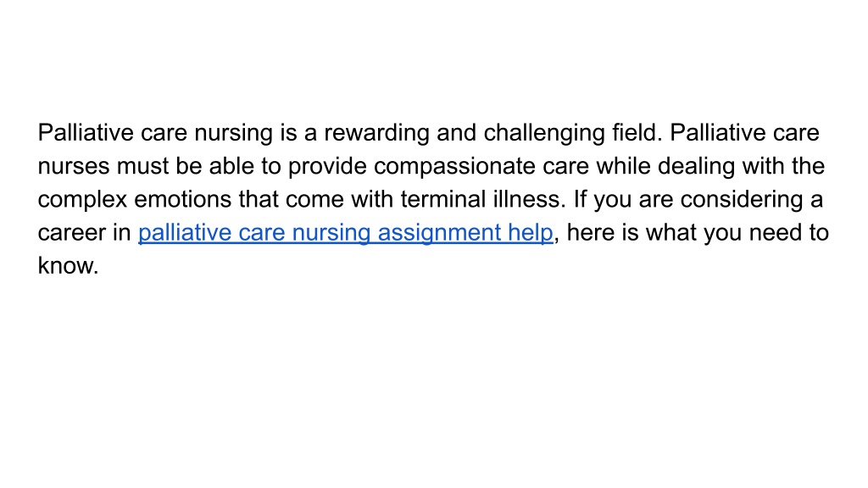Click the word "field." in the first sentence
The width and height of the screenshot is (868, 488).
pyautogui.click(x=637, y=133)
